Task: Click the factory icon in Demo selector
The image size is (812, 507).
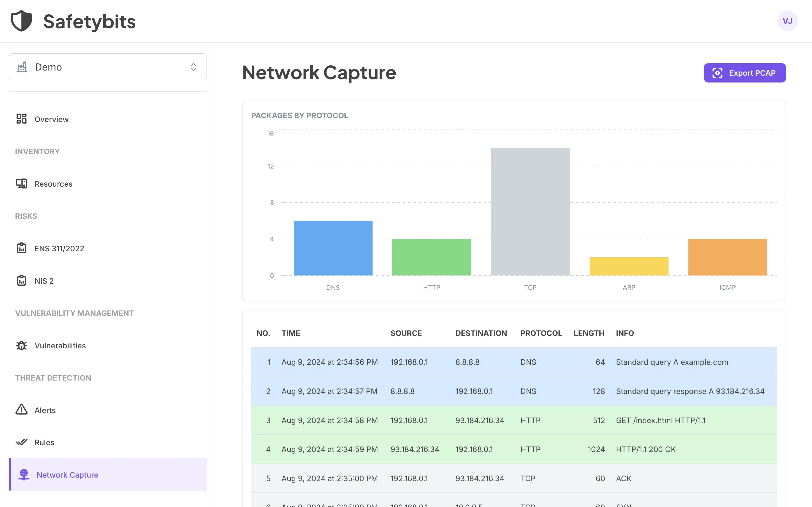Action: [22, 67]
